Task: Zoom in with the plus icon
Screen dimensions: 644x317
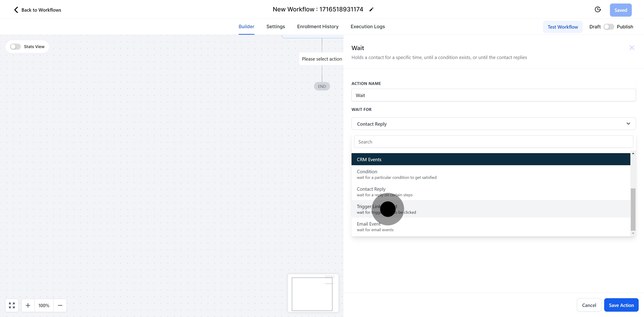Action: pos(28,305)
